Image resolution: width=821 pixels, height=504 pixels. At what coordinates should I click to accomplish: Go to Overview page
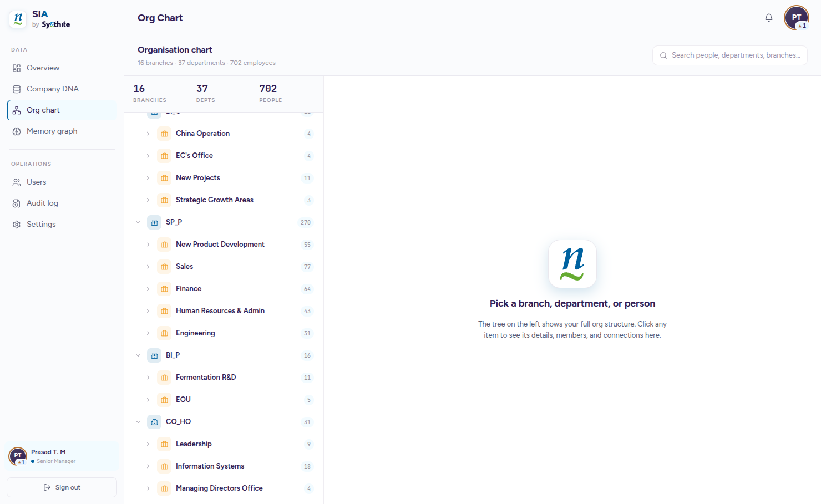[62, 68]
